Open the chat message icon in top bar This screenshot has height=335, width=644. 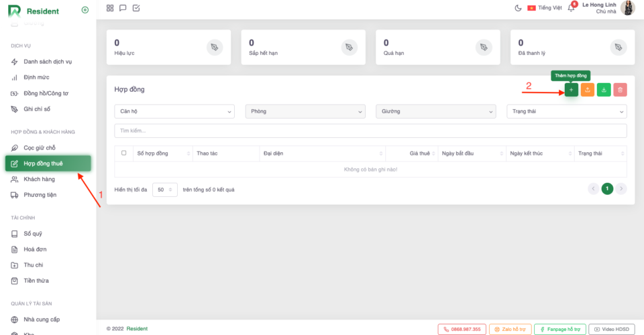[x=123, y=8]
